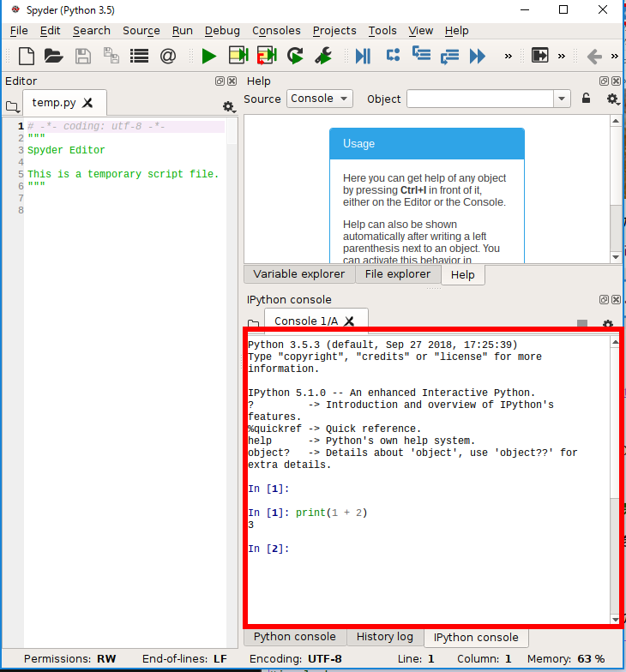Expand chevron after back arrow icon
Screen dimensions: 626x672
[x=614, y=57]
